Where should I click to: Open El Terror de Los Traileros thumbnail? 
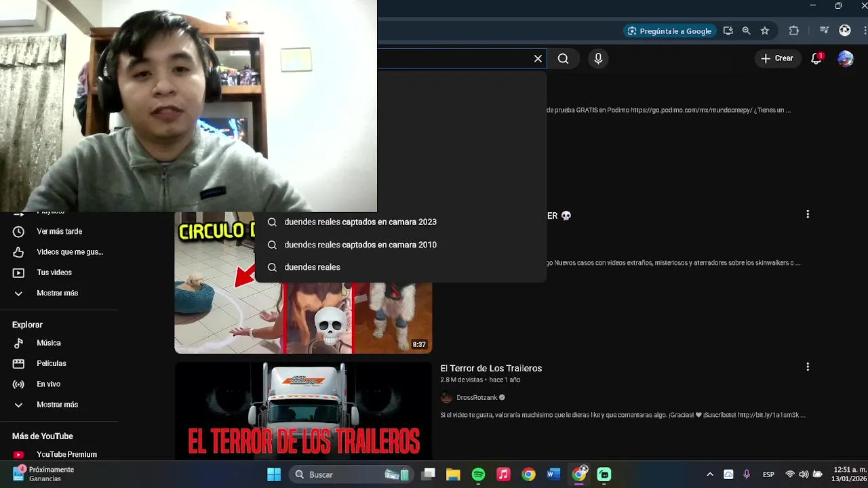click(303, 411)
